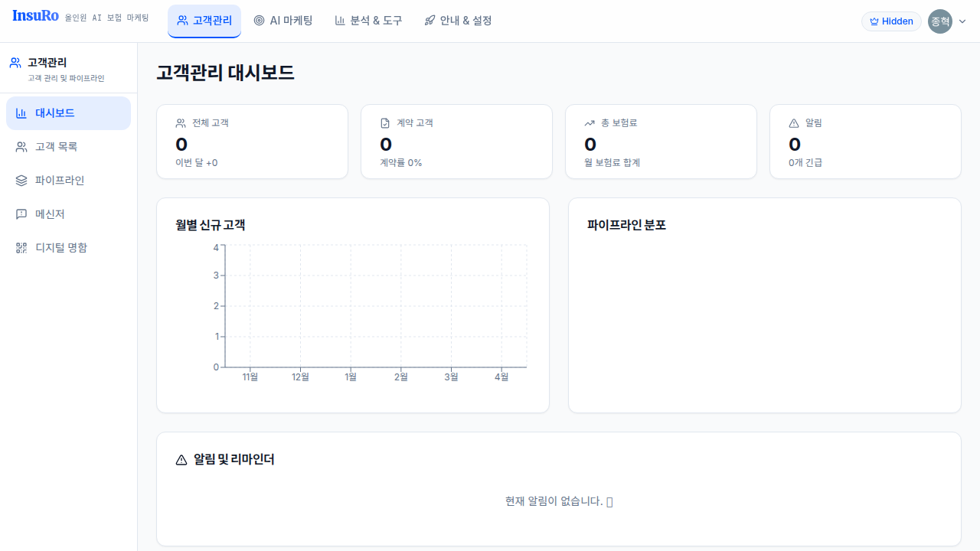Click the InsuRo logo
980x551 pixels.
tap(36, 16)
